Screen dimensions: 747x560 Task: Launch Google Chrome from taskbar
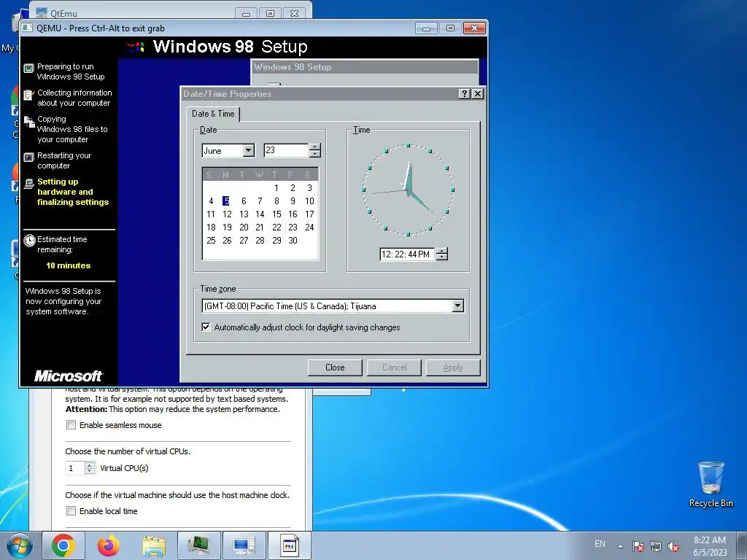point(63,545)
